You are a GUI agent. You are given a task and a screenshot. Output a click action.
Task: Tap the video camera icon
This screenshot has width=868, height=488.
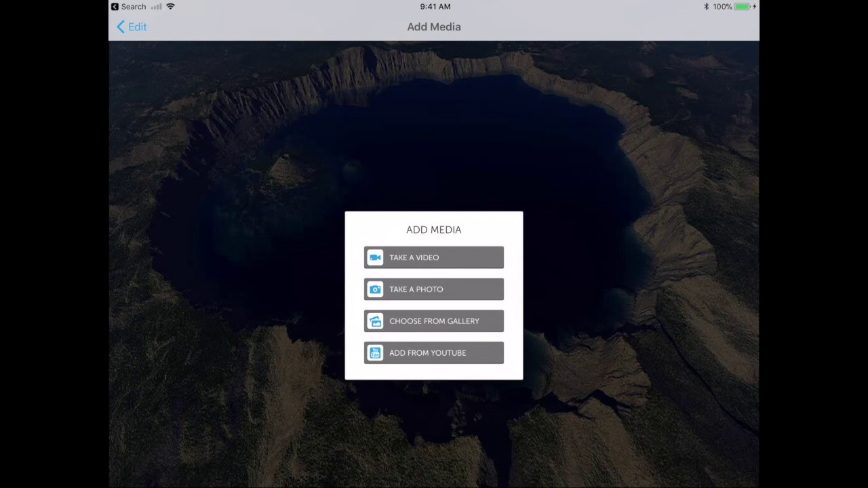click(375, 258)
